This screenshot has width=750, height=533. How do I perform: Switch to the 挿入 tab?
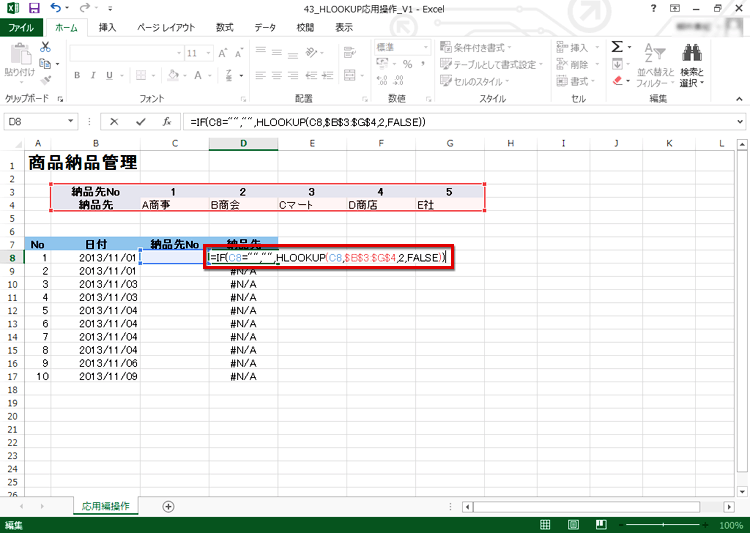click(x=107, y=28)
